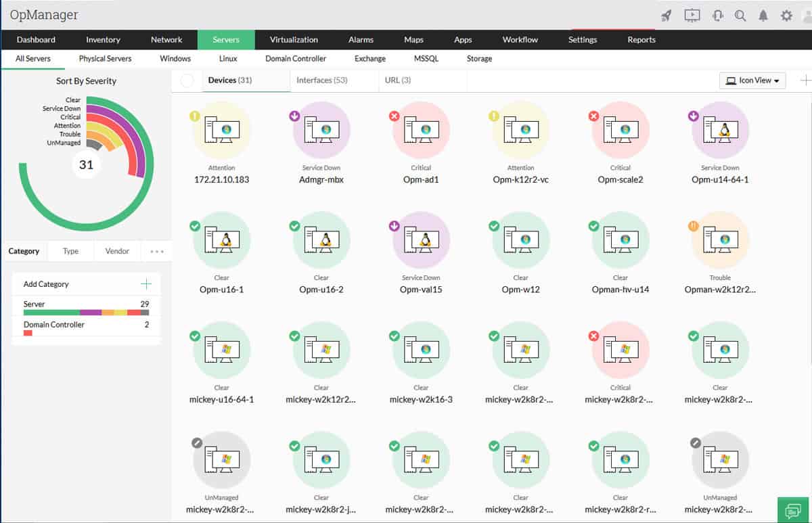
Task: Open the Opm-val15 service down server icon
Action: pos(421,241)
